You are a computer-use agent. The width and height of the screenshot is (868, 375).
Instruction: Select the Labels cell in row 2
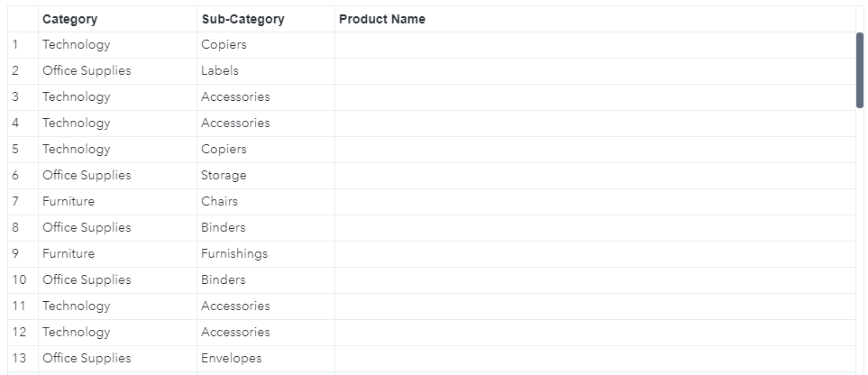click(x=220, y=71)
